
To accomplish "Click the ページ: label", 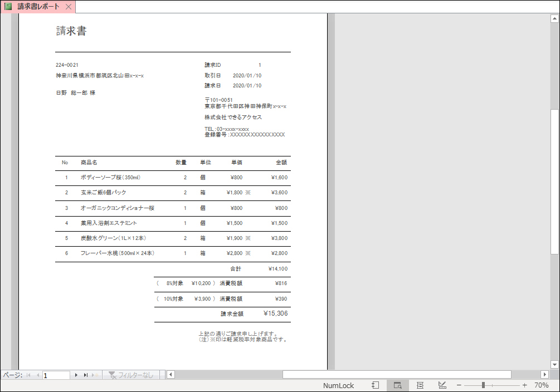I will 13,375.
